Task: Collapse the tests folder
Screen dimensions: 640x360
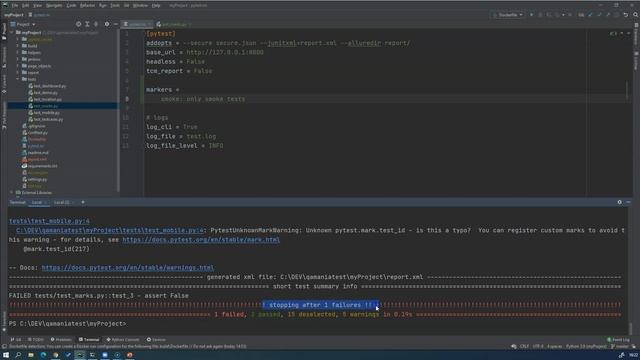Action: point(18,79)
